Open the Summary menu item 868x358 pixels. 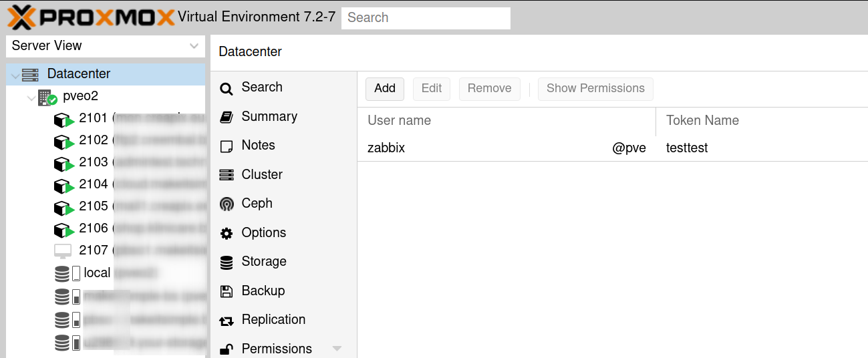(x=269, y=116)
